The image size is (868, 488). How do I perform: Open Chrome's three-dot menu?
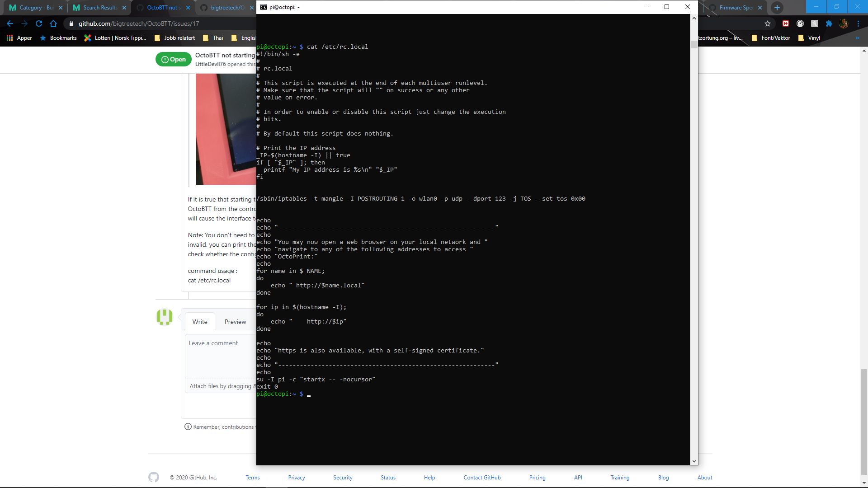tap(859, 23)
